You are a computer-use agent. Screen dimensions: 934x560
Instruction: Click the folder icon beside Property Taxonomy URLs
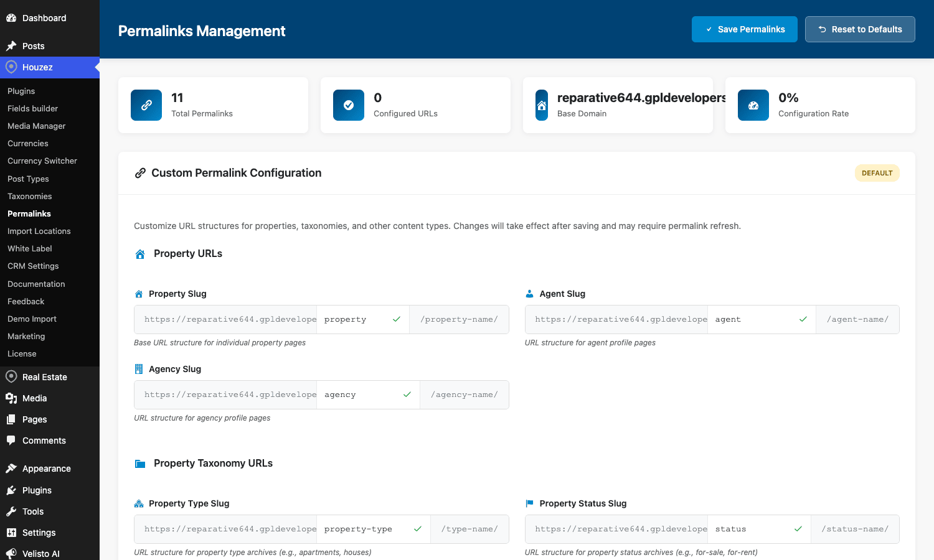pyautogui.click(x=140, y=464)
